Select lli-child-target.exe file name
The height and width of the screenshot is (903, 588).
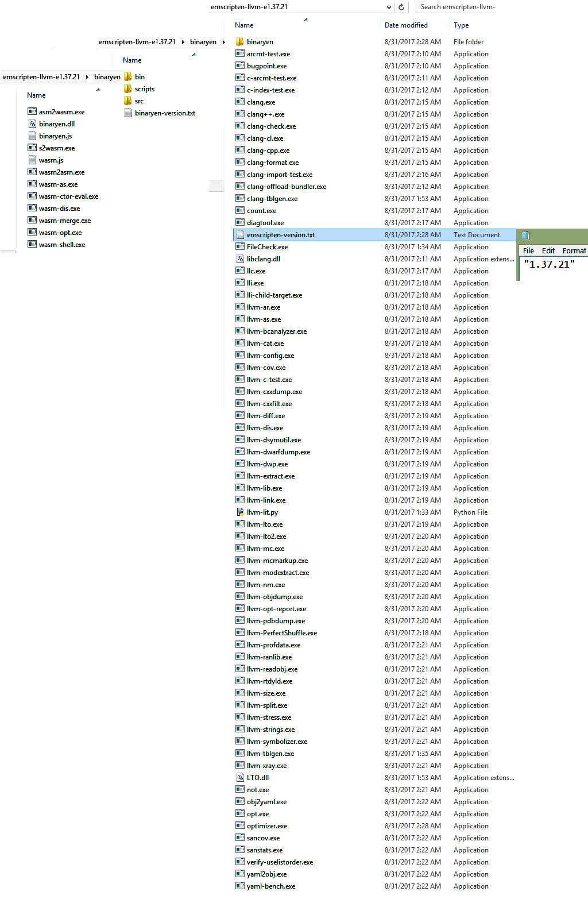[274, 295]
